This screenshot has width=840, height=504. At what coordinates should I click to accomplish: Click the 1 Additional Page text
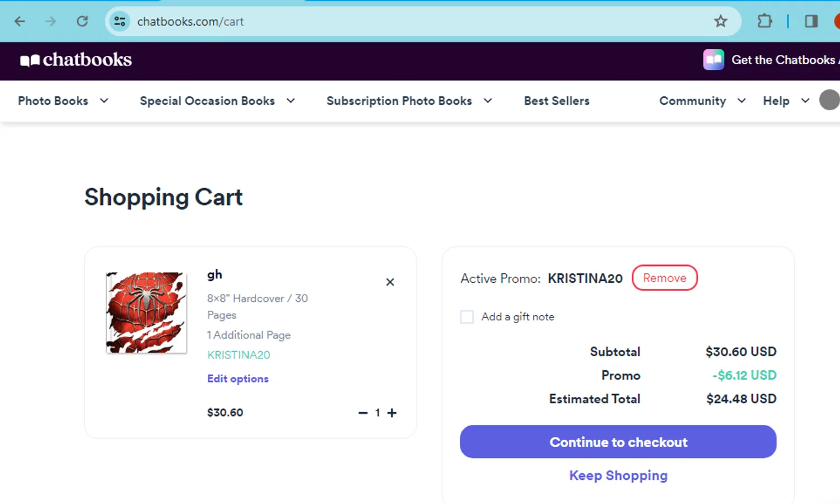249,335
